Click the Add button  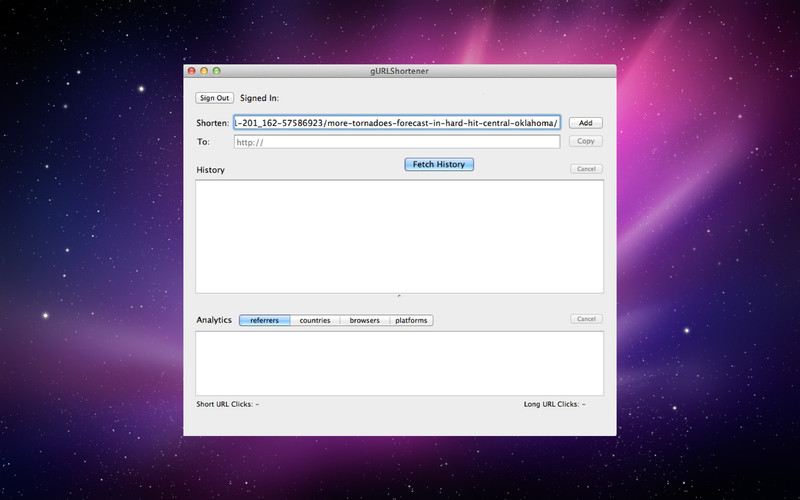tap(586, 123)
